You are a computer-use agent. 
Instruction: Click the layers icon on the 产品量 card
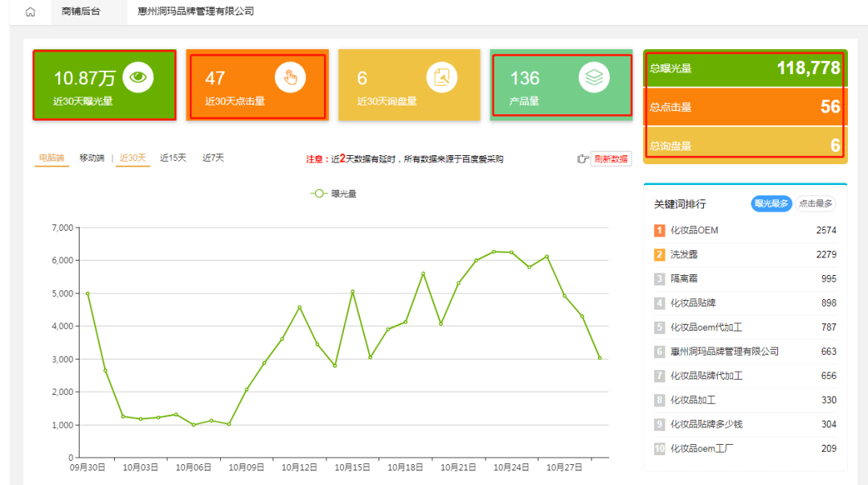[594, 77]
